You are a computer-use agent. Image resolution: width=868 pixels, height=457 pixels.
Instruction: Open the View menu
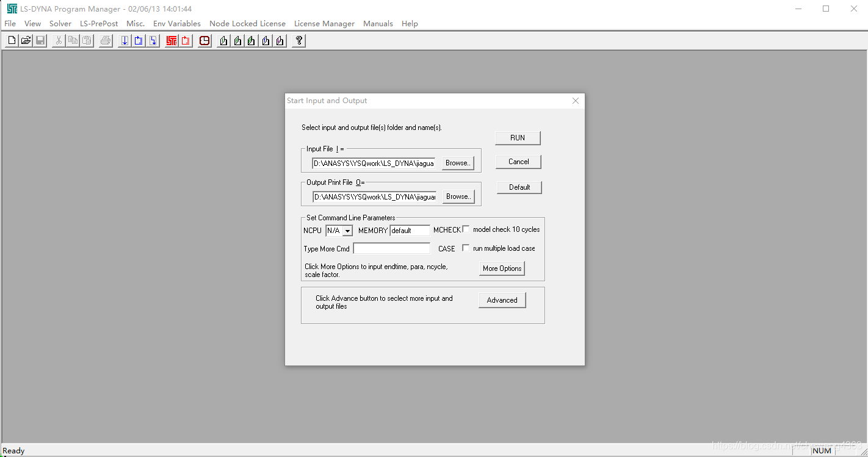[32, 23]
